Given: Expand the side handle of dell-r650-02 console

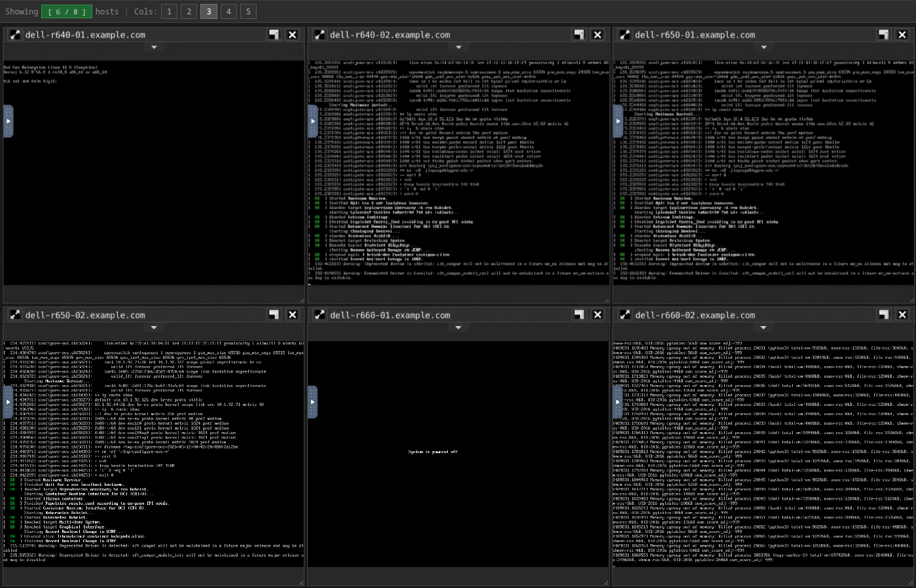Looking at the screenshot, I should (8, 402).
